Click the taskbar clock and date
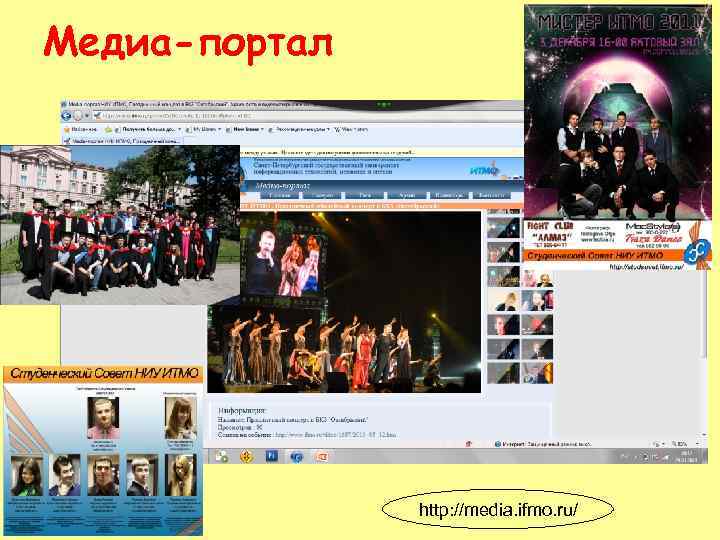The image size is (720, 540). (x=686, y=456)
